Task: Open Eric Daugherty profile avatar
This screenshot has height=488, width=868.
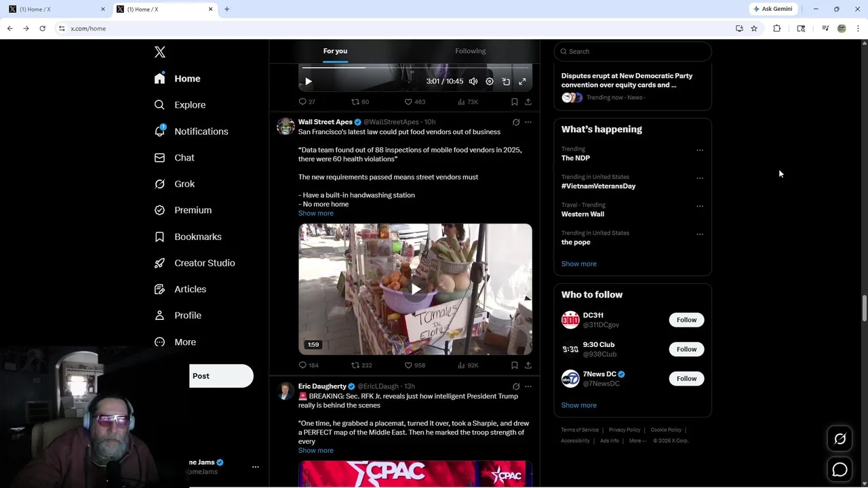Action: coord(285,391)
